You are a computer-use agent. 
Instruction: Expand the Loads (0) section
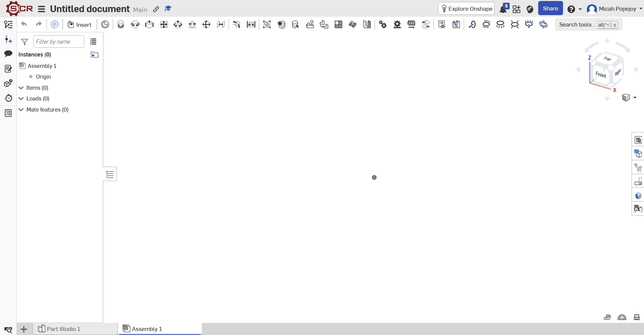(21, 98)
